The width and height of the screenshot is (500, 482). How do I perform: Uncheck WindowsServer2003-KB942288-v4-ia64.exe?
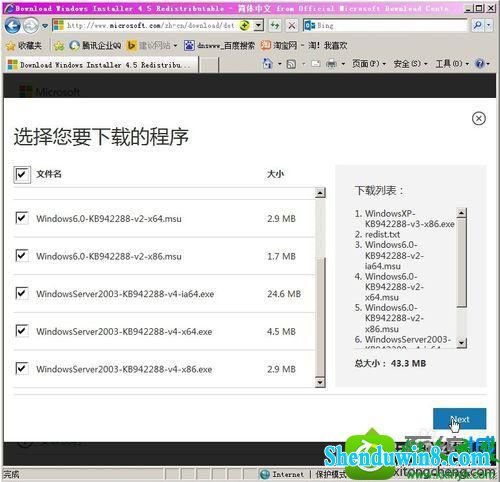[22, 293]
